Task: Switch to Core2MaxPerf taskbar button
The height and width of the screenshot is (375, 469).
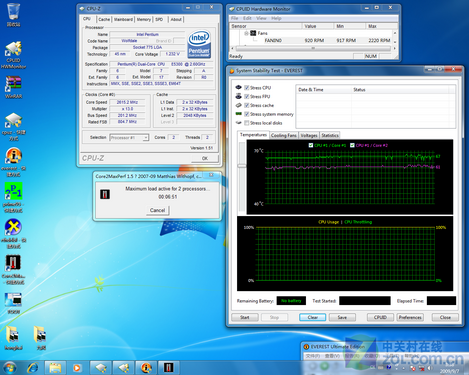Action: coord(169,368)
